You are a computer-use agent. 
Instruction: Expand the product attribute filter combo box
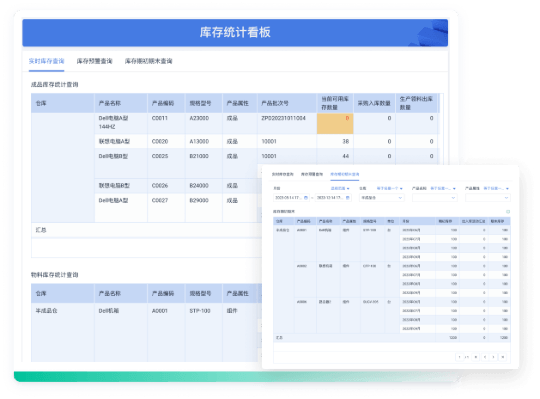488,198
